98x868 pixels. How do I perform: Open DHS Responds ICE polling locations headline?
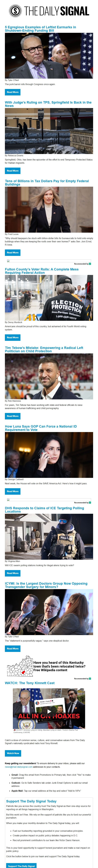(x=45, y=510)
